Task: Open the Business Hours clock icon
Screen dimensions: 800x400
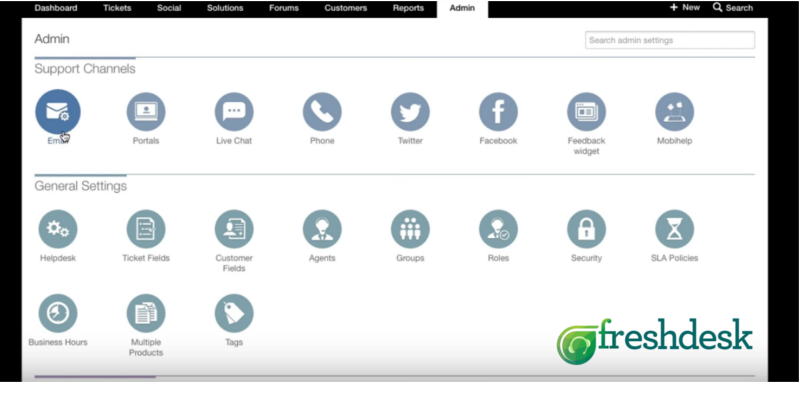Action: (58, 313)
